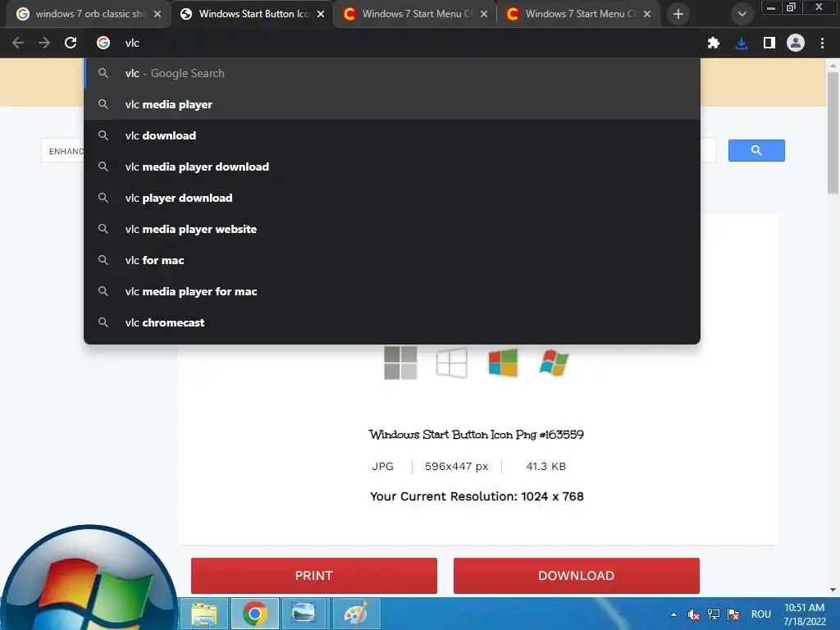Toggle the side panel icon
Viewport: 840px width, 630px height.
[x=769, y=43]
